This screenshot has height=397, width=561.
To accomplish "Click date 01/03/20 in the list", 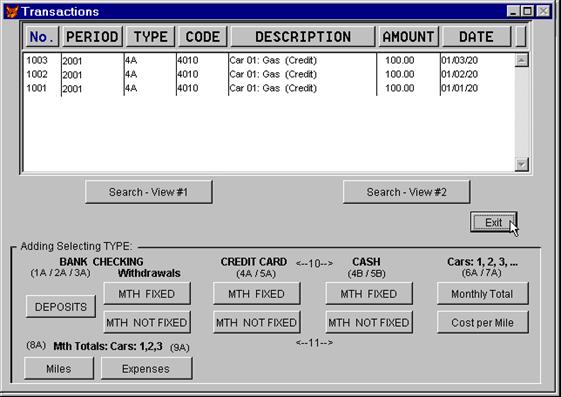I will (459, 60).
